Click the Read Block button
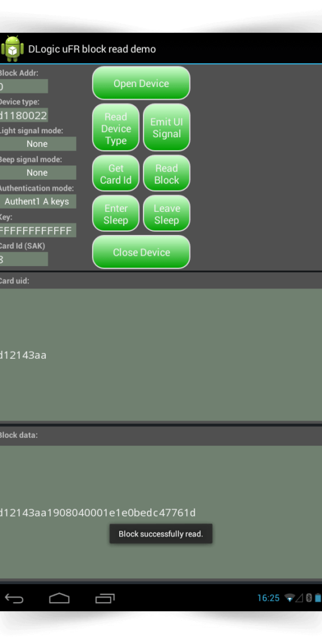 click(167, 174)
